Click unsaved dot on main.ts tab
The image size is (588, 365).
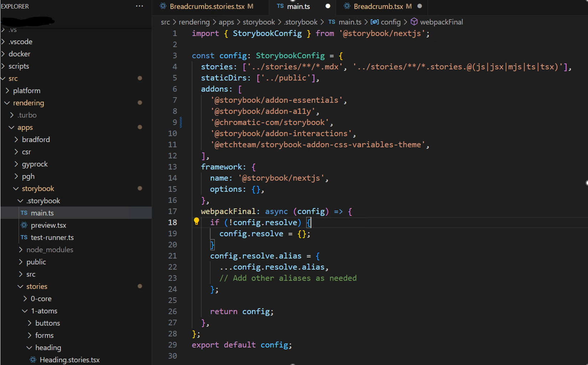pyautogui.click(x=328, y=6)
